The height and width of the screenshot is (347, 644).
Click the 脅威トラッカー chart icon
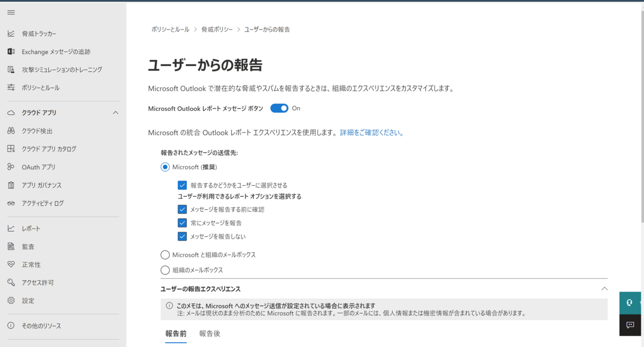tap(11, 34)
